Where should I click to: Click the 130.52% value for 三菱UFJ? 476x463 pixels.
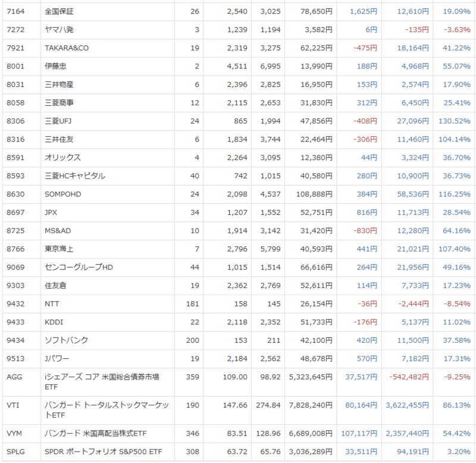455,121
